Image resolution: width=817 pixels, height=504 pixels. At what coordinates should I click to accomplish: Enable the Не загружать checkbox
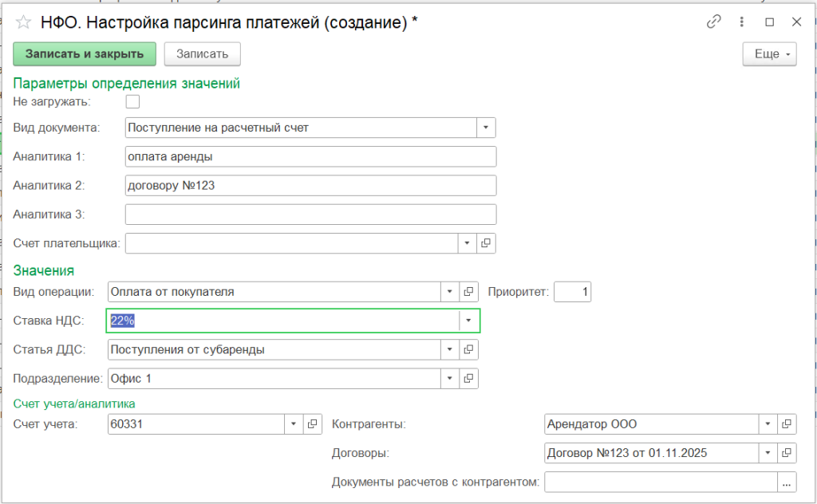(x=132, y=101)
